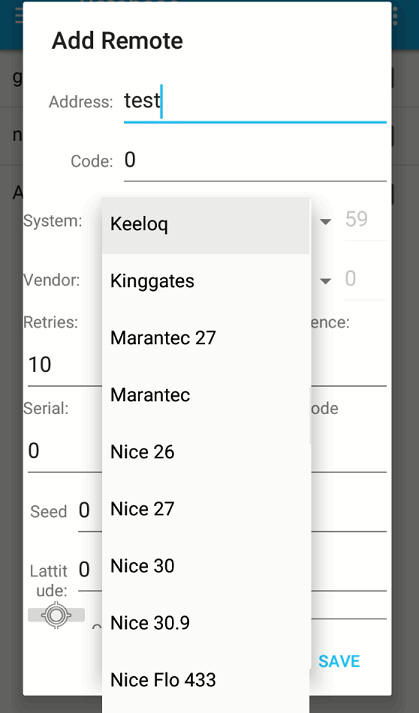The image size is (419, 713).
Task: Choose Kinggates in the dropdown list
Action: [206, 281]
